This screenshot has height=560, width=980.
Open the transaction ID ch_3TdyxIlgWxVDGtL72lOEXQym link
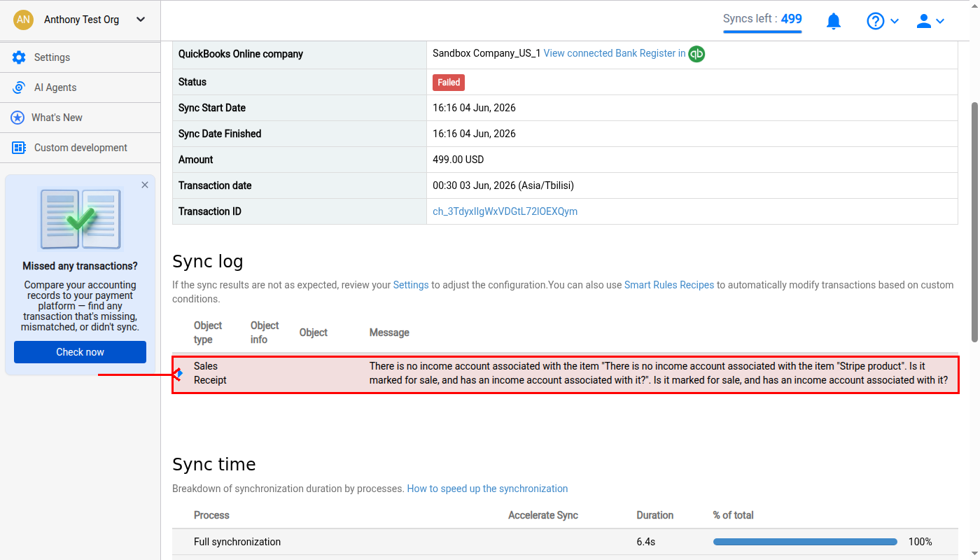coord(505,211)
